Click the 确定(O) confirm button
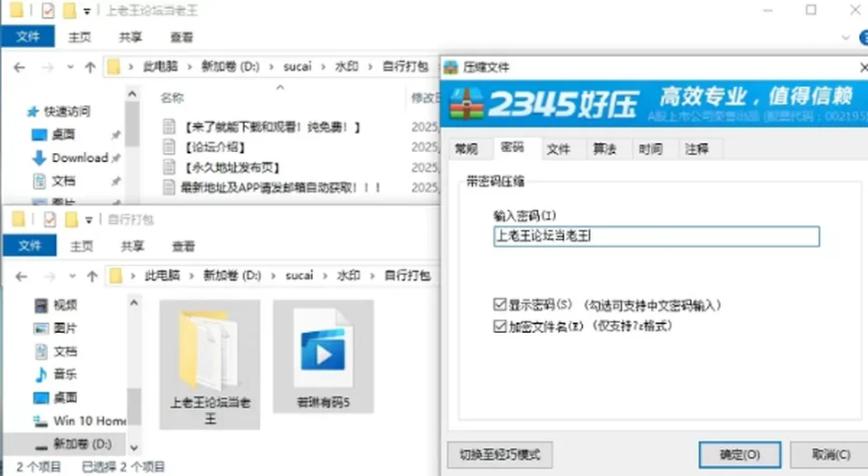Viewport: 868px width, 476px height. 740,454
